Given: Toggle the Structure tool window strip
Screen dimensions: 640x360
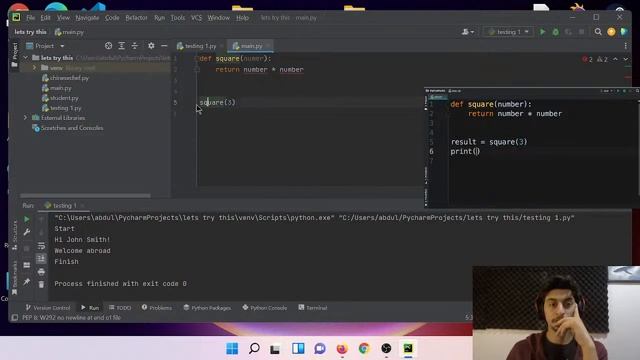Looking at the screenshot, I should 15,236.
